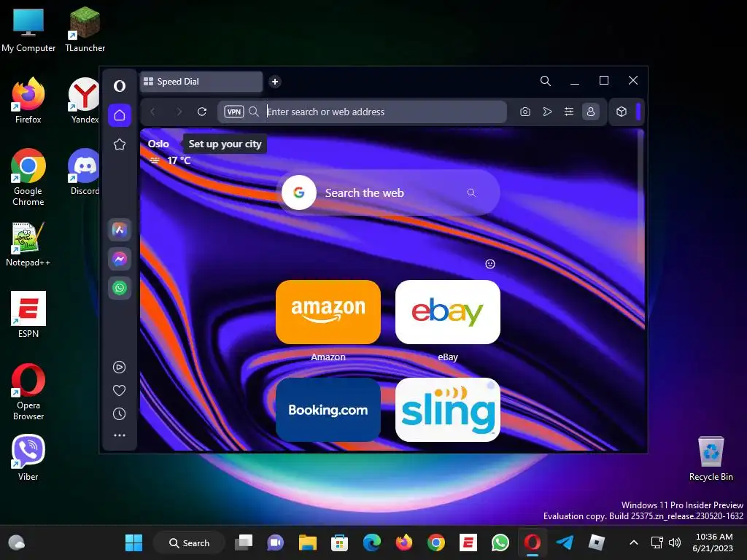Open Pinboards heart icon in sidebar

pos(119,391)
